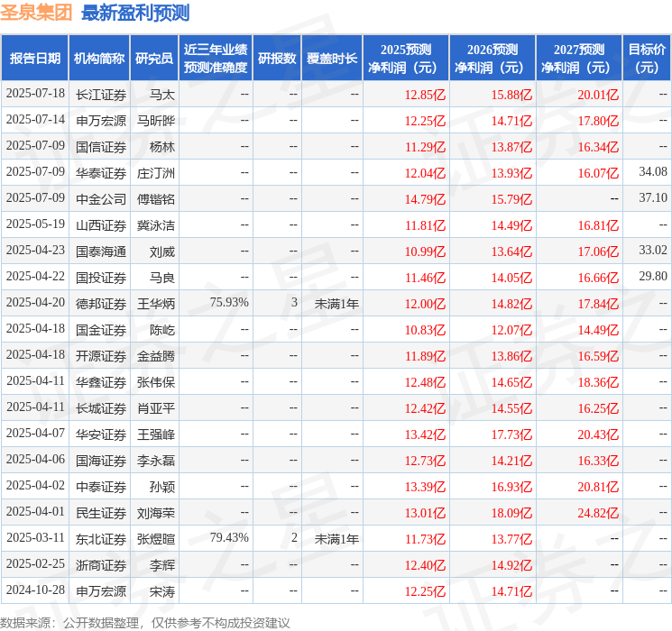Image resolution: width=672 pixels, height=631 pixels.
Task: Click the 2026预测净利润 column header
Action: pos(492,58)
